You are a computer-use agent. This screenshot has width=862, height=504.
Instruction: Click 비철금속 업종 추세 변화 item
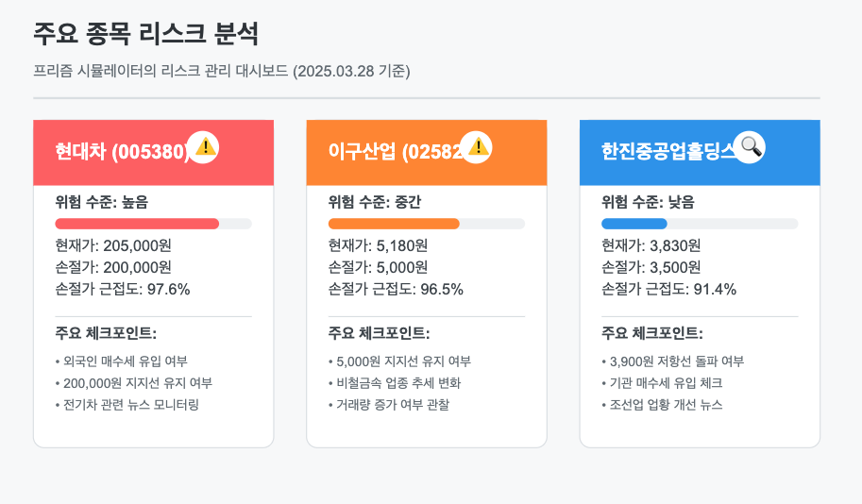[x=395, y=383]
